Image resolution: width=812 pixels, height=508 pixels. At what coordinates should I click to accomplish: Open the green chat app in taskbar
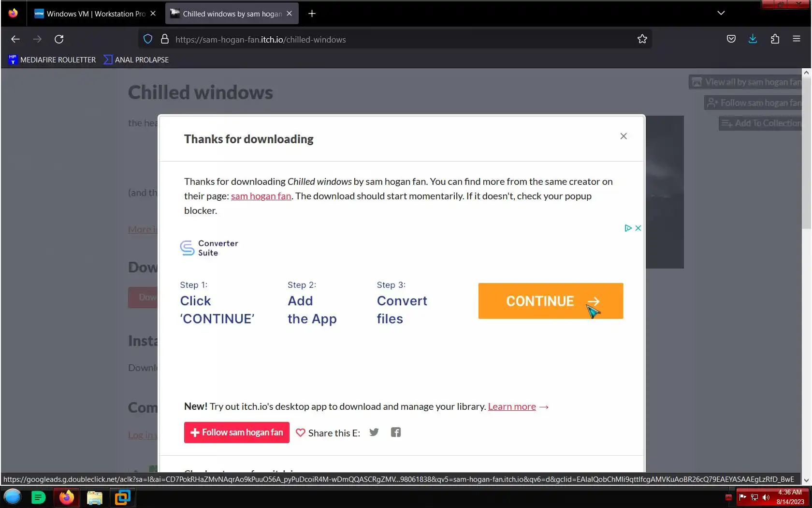pyautogui.click(x=38, y=497)
